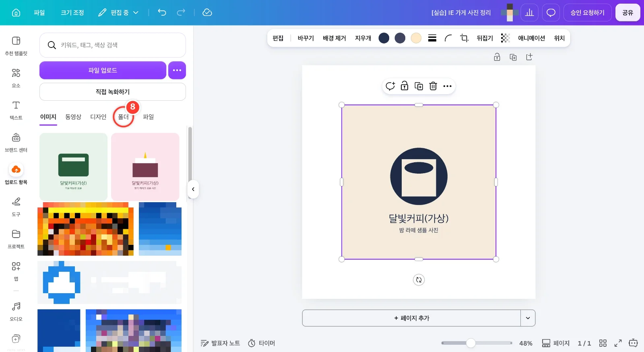Image resolution: width=644 pixels, height=352 pixels.
Task: Open 추천 템플릿 in the sidebar
Action: [x=16, y=46]
